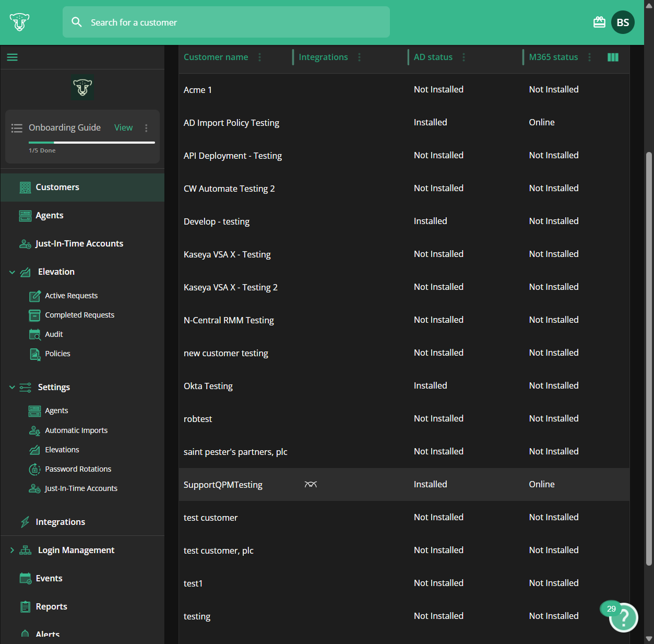Sort by Integrations header

(323, 57)
